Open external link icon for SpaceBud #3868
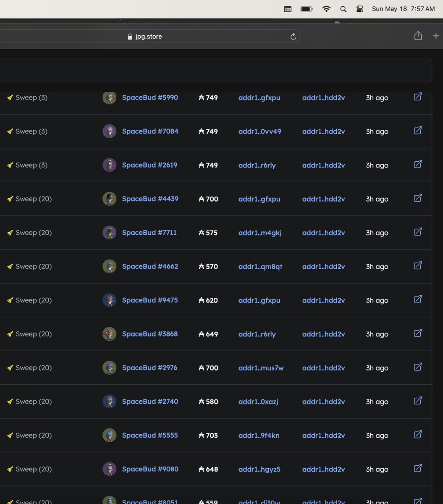The width and height of the screenshot is (443, 504). click(418, 333)
